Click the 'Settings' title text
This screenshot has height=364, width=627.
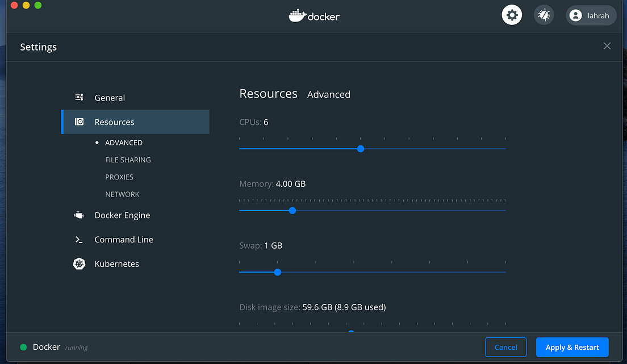pos(39,47)
